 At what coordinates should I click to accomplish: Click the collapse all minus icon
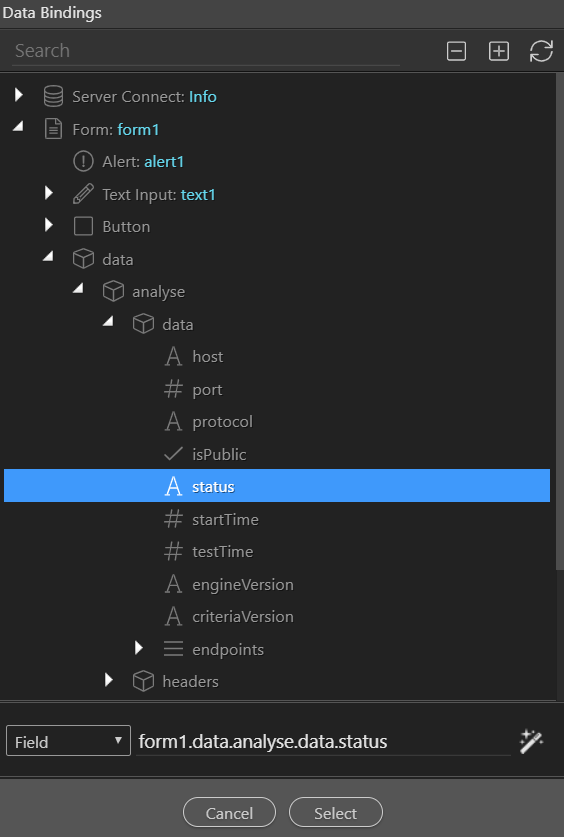tap(456, 51)
